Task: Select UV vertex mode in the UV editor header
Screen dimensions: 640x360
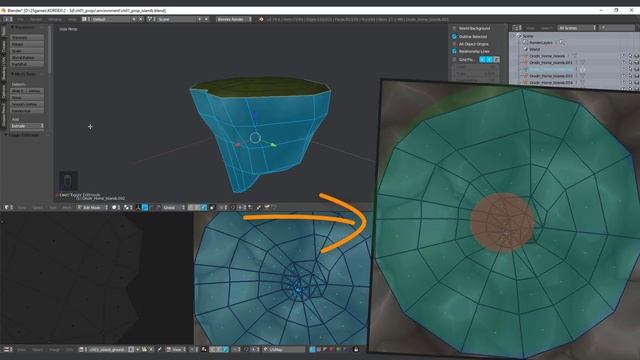Action: click(213, 349)
